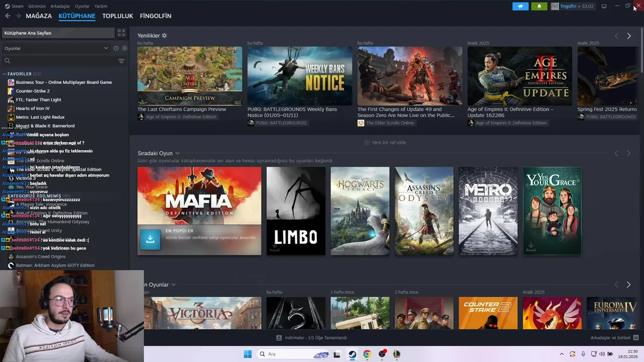Click the play icon filter for ready-to-play games
Image resolution: width=644 pixels, height=362 pixels.
tap(124, 48)
